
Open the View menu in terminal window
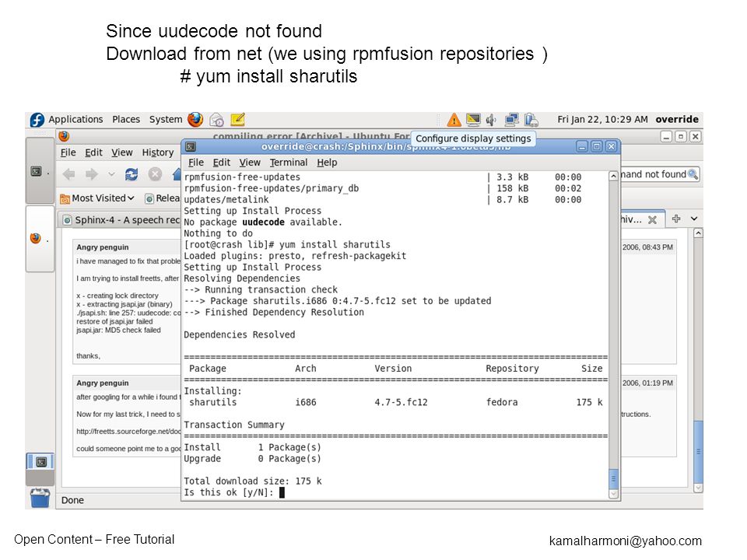250,163
